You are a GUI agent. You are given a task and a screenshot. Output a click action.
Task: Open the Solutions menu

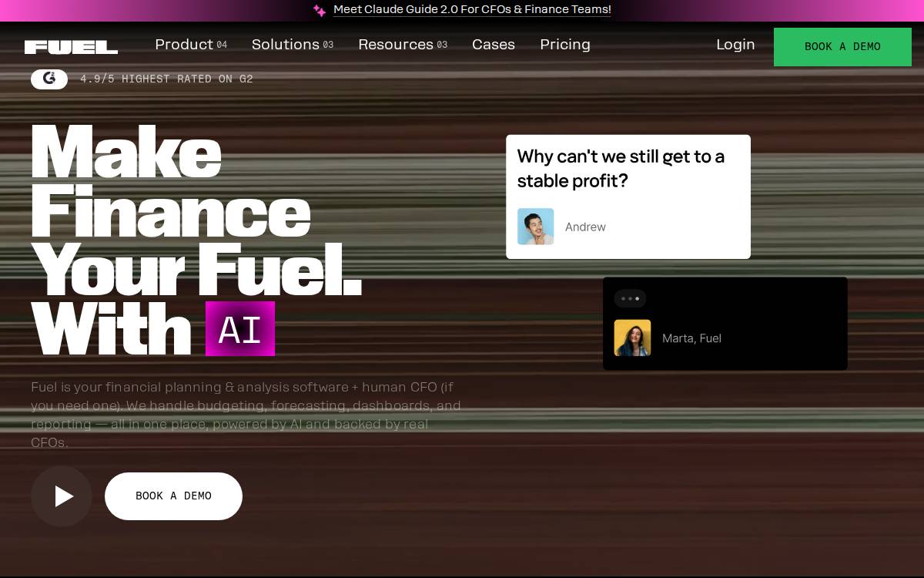[x=293, y=45]
